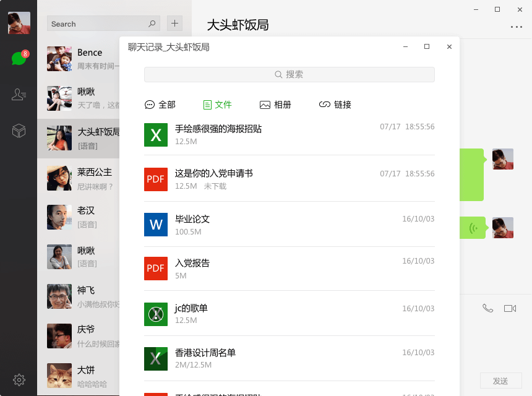Open Bence conversation in chat list
Screen dimensions: 532x396
(x=83, y=59)
